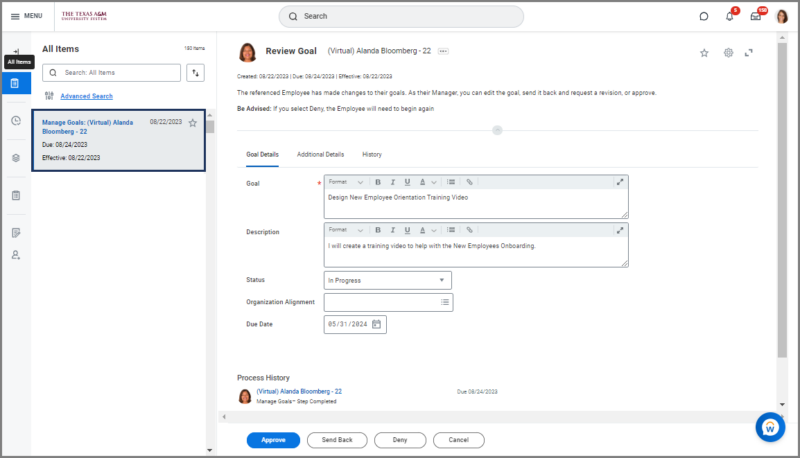
Task: Click the Approve button
Action: [273, 440]
